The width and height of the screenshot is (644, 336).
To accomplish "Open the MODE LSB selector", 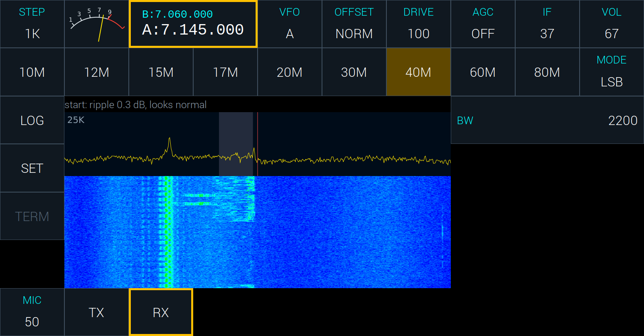I will pyautogui.click(x=612, y=72).
